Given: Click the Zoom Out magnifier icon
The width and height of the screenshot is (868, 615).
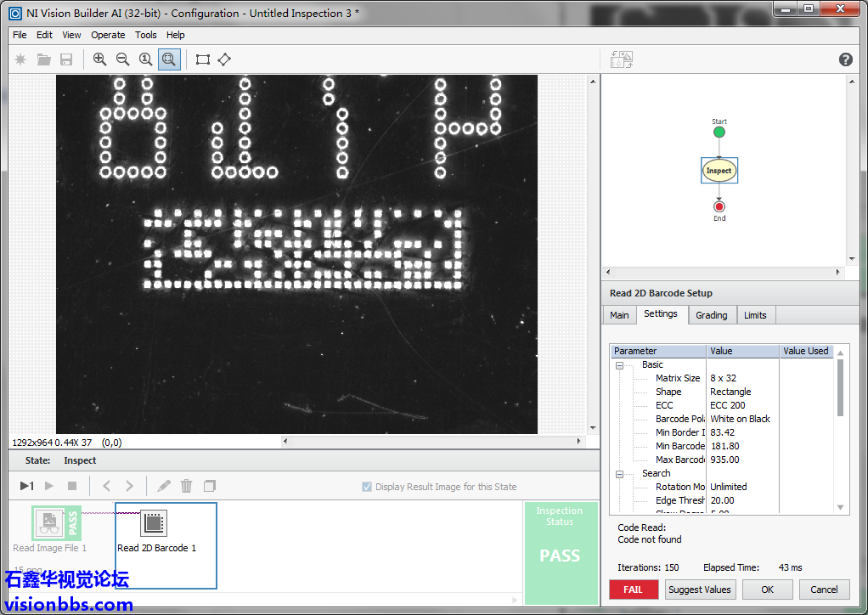Looking at the screenshot, I should [x=122, y=59].
